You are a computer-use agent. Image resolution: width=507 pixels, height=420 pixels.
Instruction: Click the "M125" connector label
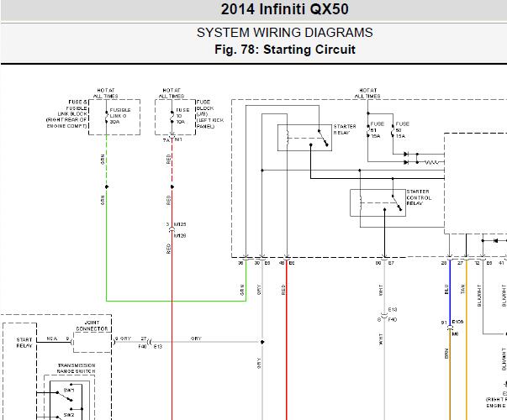(180, 224)
